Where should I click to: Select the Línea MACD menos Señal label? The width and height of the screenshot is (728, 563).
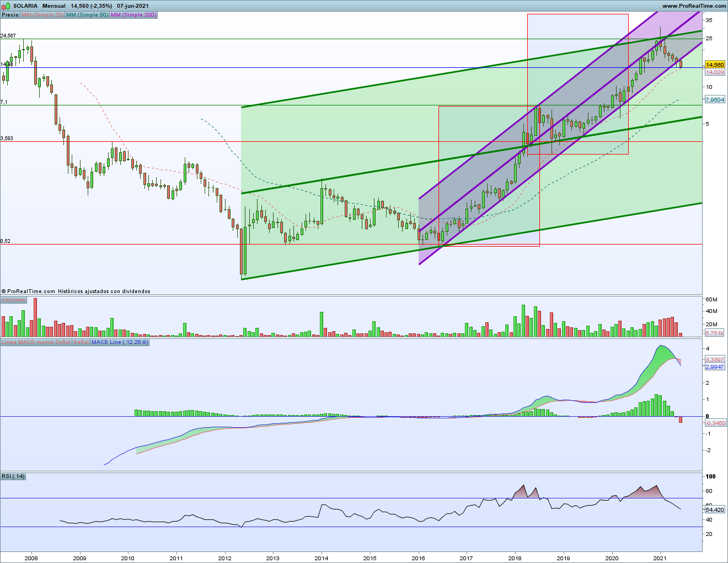point(36,342)
